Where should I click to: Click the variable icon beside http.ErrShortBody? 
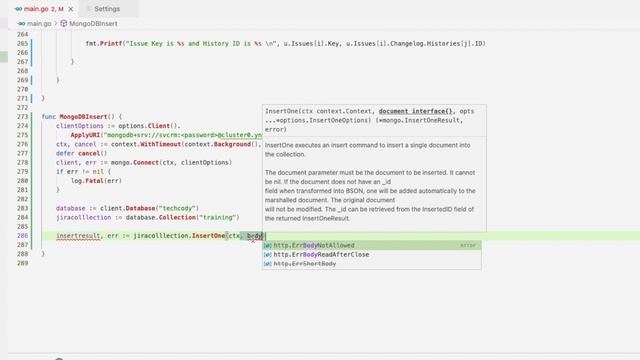point(267,264)
